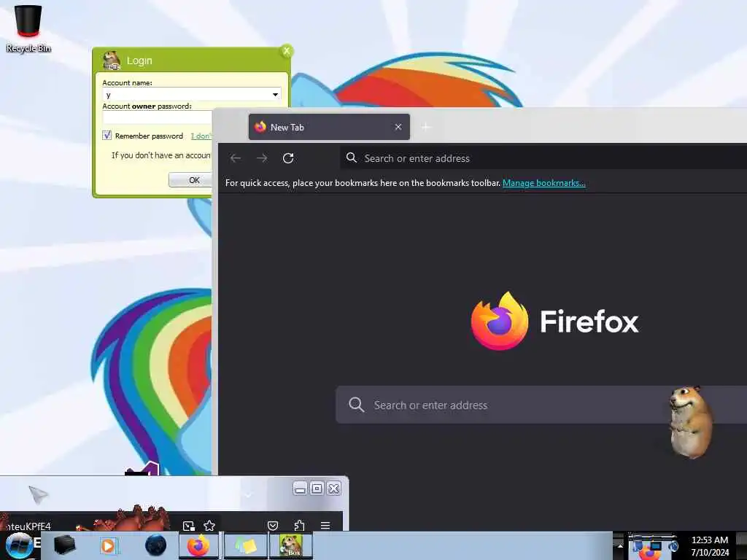The image size is (747, 560).
Task: Click the magnifier icon in new tab search box
Action: (356, 405)
